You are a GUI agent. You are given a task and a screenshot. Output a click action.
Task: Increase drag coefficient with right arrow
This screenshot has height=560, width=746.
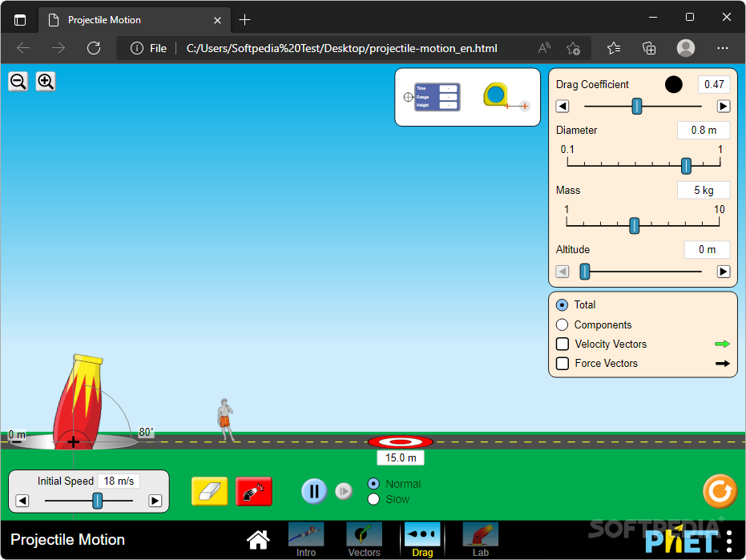pyautogui.click(x=723, y=106)
